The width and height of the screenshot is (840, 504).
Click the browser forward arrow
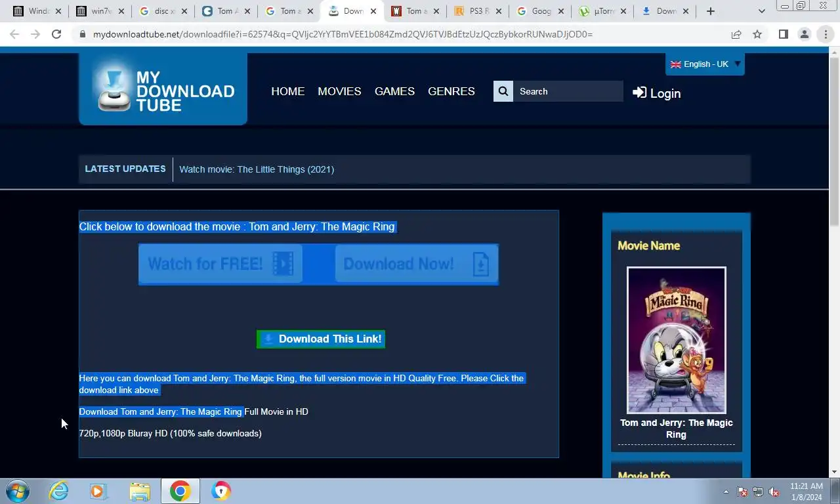point(35,34)
